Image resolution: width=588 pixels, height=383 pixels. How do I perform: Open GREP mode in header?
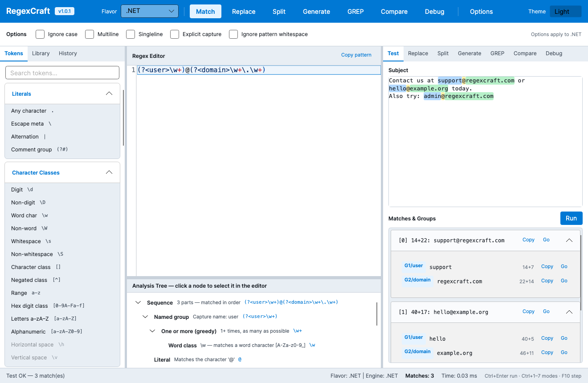click(355, 12)
